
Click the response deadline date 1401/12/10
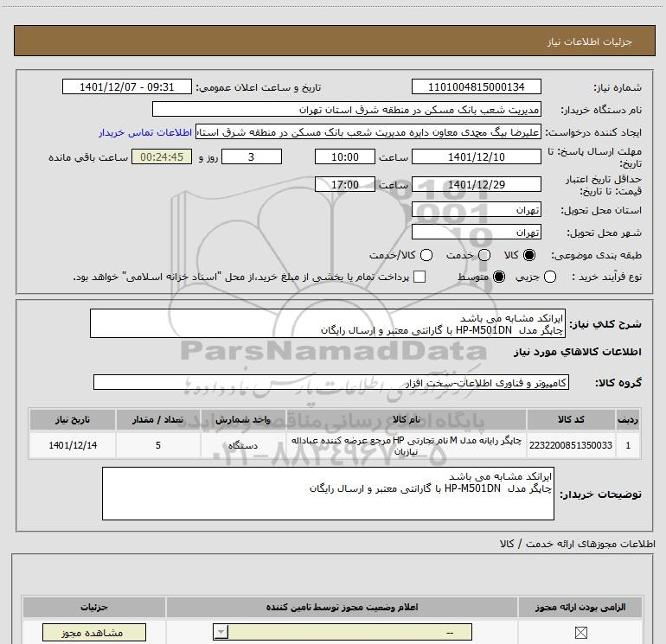tap(476, 156)
